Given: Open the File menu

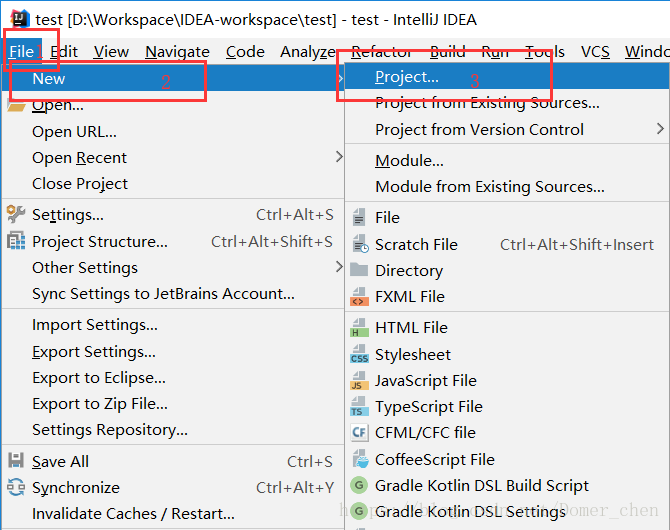Looking at the screenshot, I should click(x=21, y=52).
